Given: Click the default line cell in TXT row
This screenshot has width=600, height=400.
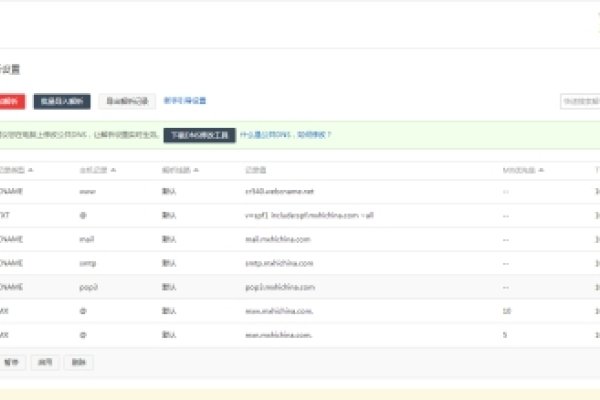Looking at the screenshot, I should coord(169,216).
